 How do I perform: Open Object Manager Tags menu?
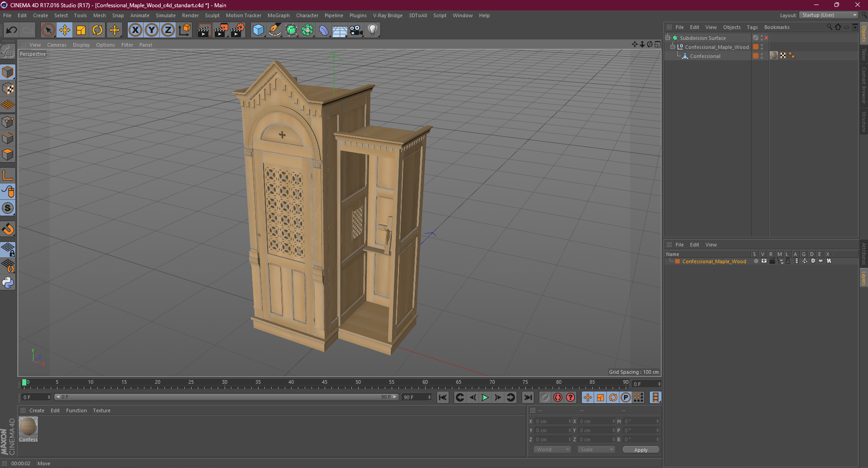point(753,27)
